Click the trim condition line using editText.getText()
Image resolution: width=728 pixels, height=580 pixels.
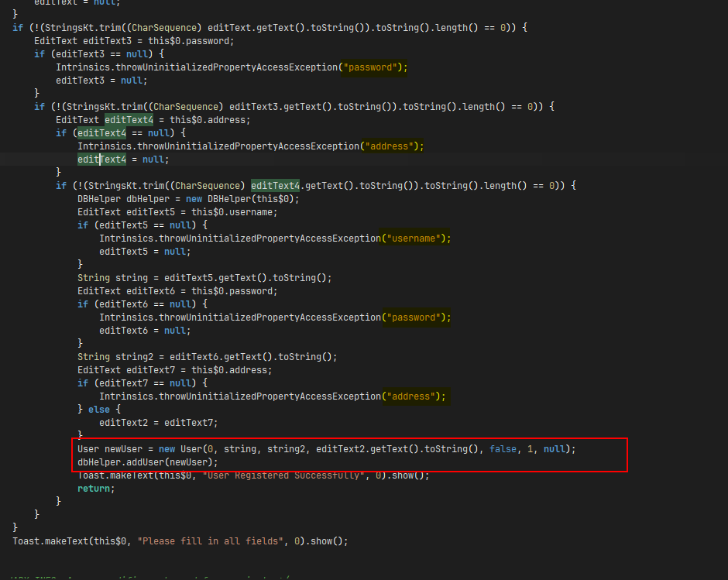tap(270, 28)
